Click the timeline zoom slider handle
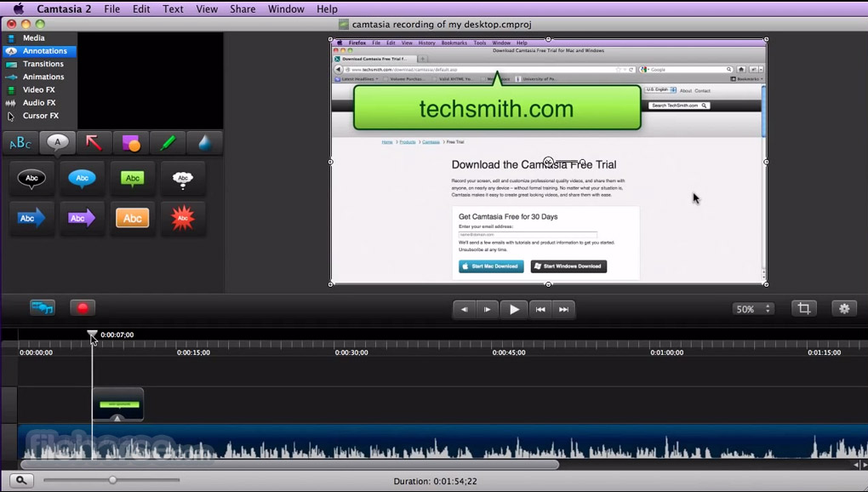Screen dimensions: 868x492 [x=113, y=480]
